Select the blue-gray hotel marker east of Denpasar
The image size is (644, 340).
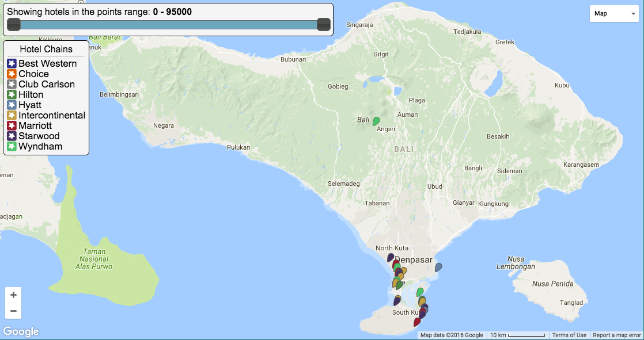pyautogui.click(x=438, y=268)
